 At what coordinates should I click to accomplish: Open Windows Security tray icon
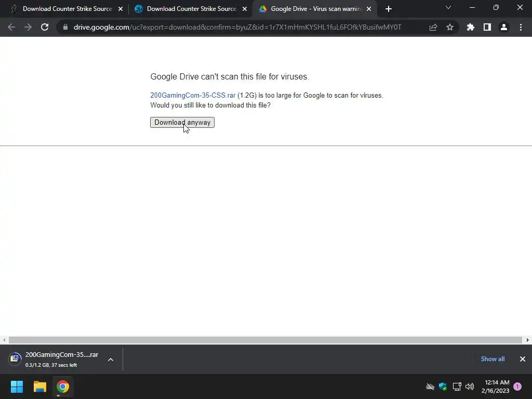443,387
